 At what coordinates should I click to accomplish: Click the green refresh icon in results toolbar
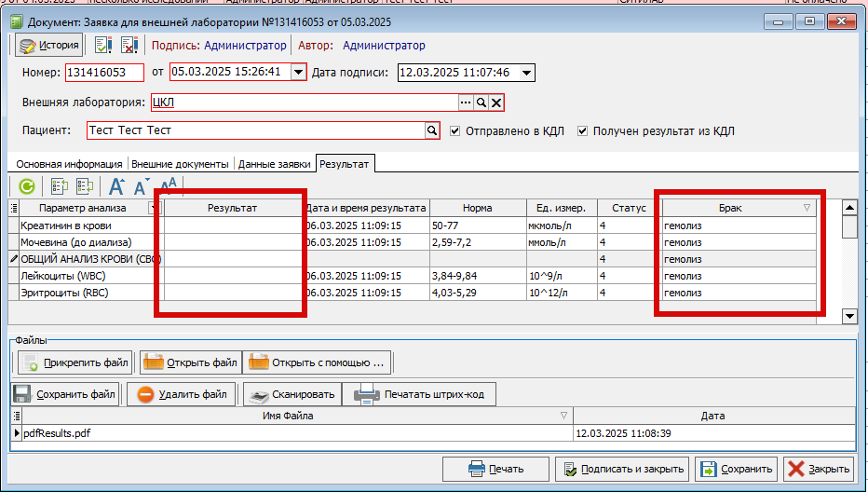click(26, 186)
